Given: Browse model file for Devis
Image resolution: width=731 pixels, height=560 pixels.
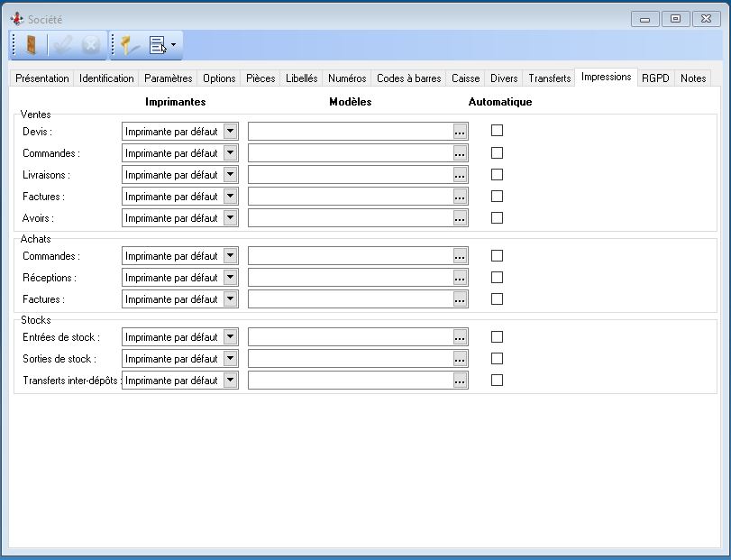Looking at the screenshot, I should tap(461, 132).
